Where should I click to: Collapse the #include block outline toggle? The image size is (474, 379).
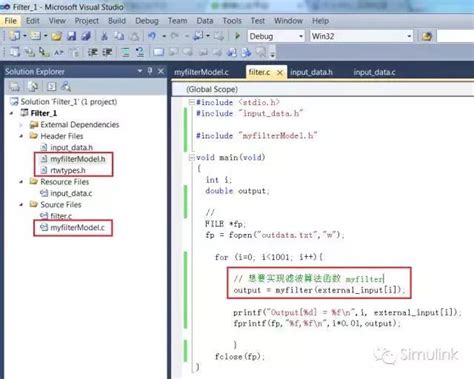(192, 102)
